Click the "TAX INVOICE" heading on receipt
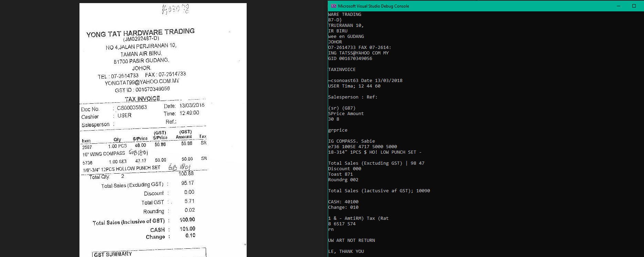The height and width of the screenshot is (257, 644). click(x=142, y=99)
